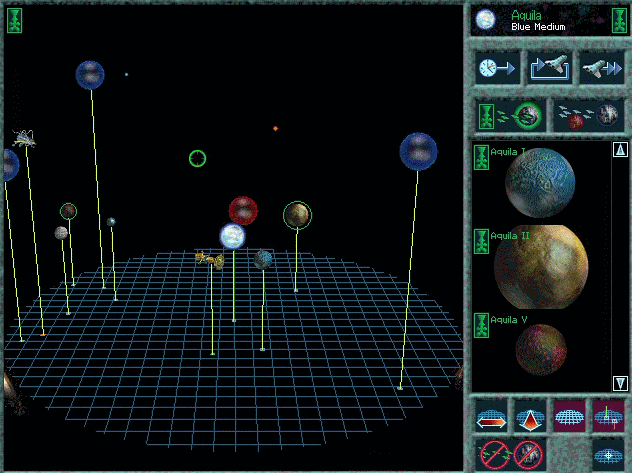Toggle the no-colonies filter button
The height and width of the screenshot is (473, 632).
pyautogui.click(x=529, y=454)
